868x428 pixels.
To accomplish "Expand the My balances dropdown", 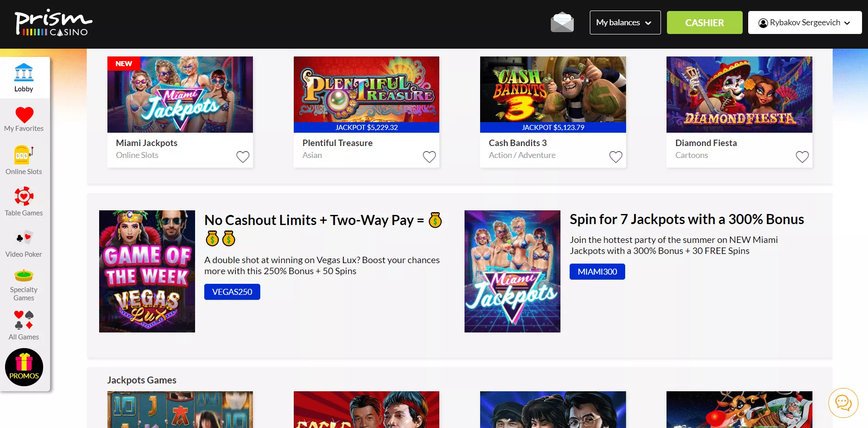I will pyautogui.click(x=625, y=23).
